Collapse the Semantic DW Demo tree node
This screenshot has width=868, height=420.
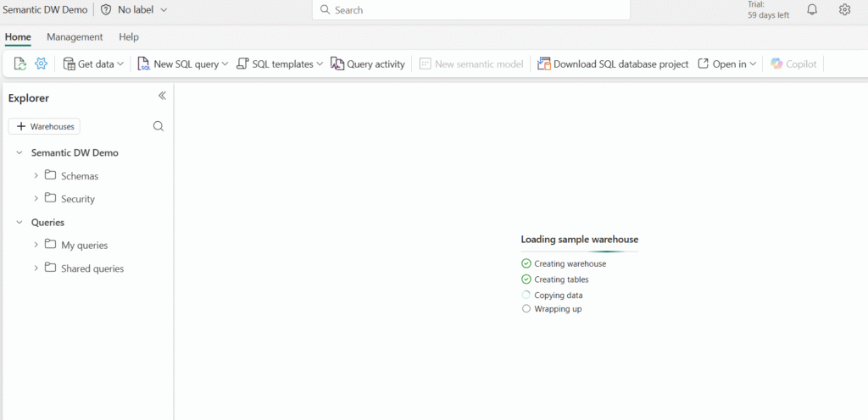click(19, 153)
